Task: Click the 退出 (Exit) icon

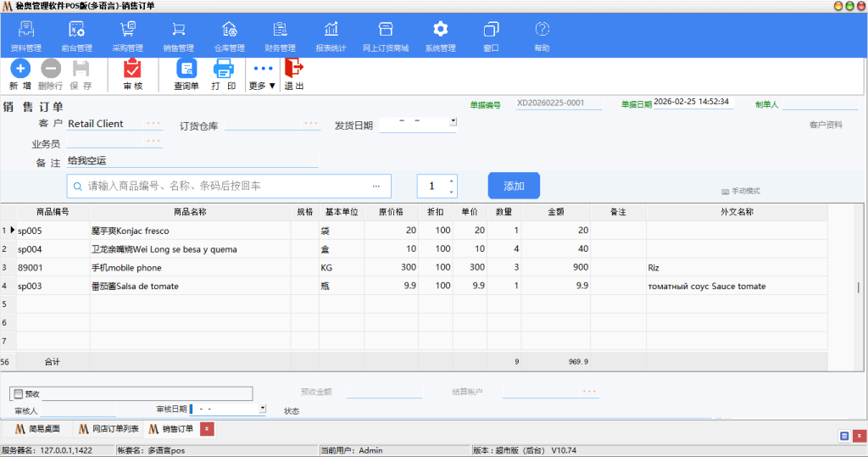Action: coord(293,70)
